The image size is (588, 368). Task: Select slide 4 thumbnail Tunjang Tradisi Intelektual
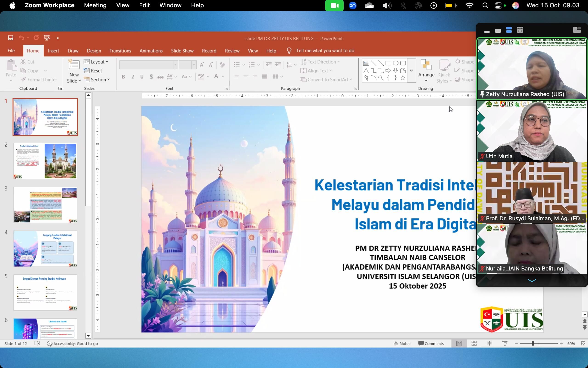(x=45, y=248)
